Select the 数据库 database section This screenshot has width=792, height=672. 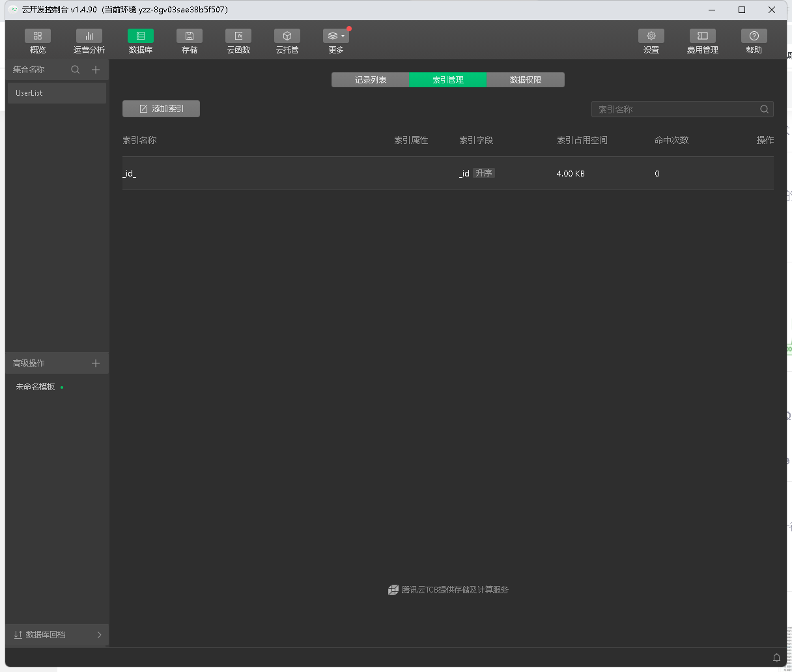pos(141,42)
